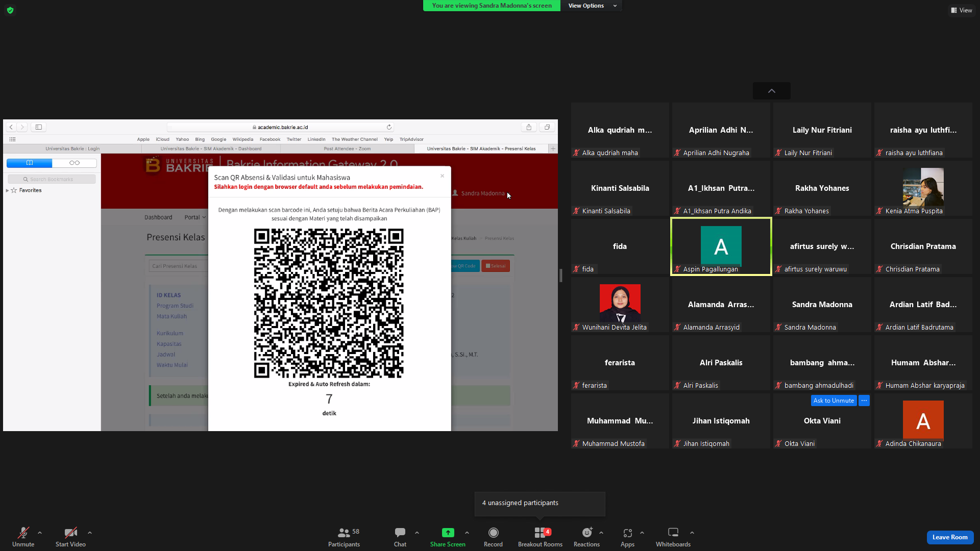Switch to SIM Akademik Presensi Kelas tab
Image resolution: width=980 pixels, height=551 pixels.
click(481, 148)
